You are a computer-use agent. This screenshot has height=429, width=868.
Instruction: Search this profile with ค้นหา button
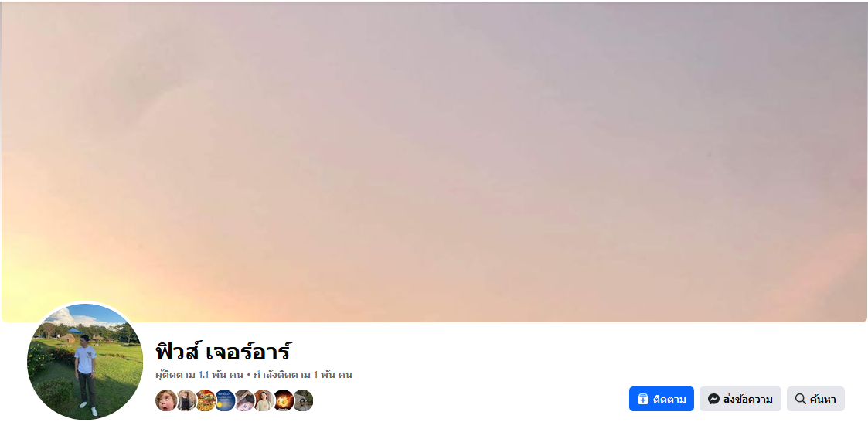click(815, 399)
